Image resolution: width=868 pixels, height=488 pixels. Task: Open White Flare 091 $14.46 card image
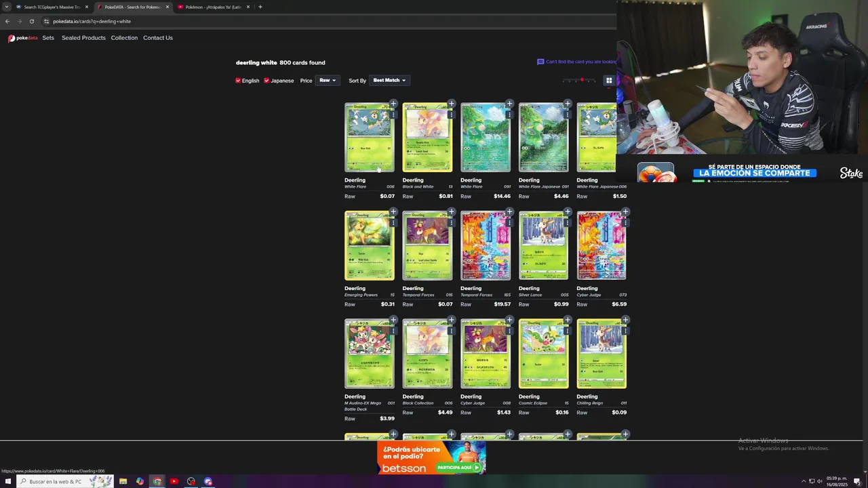pos(486,138)
